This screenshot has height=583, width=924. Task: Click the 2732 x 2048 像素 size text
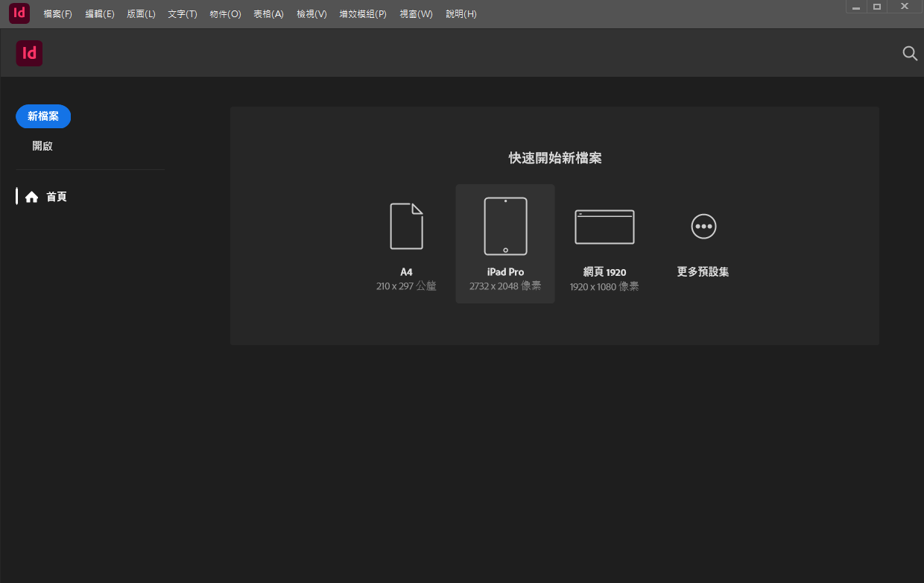coord(505,286)
